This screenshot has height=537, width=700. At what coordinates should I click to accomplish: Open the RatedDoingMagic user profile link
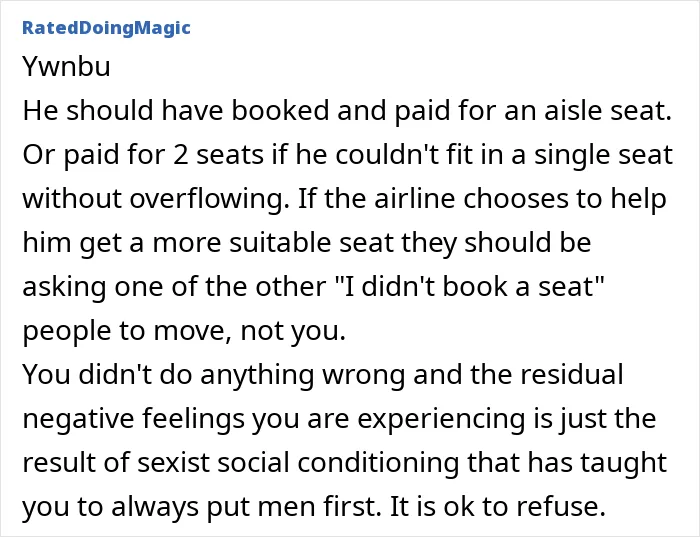pyautogui.click(x=106, y=28)
